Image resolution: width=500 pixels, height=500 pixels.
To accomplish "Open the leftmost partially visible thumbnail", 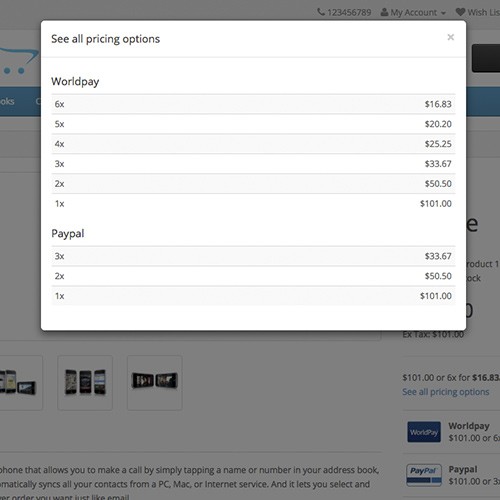I will coord(21,382).
